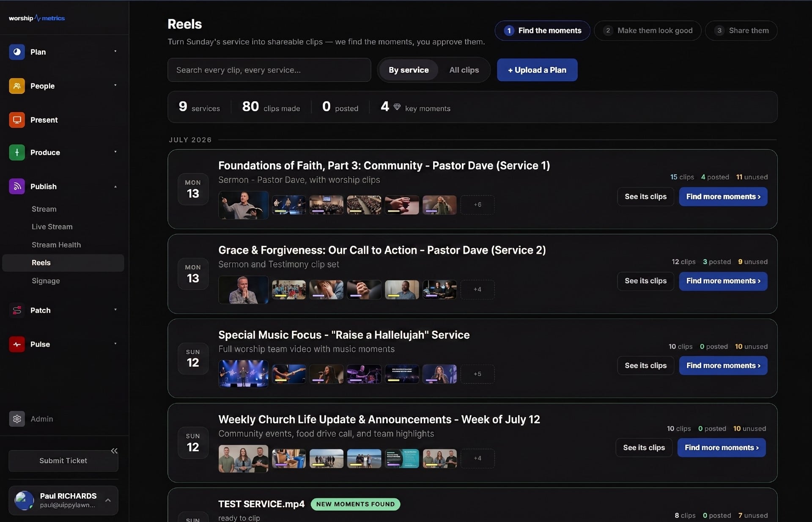
Task: Select step 1 Find the moments
Action: coord(542,30)
